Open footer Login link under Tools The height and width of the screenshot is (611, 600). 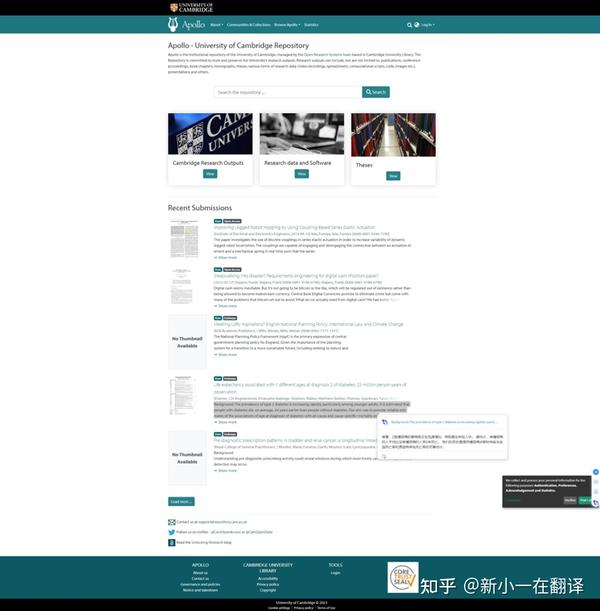(x=335, y=573)
